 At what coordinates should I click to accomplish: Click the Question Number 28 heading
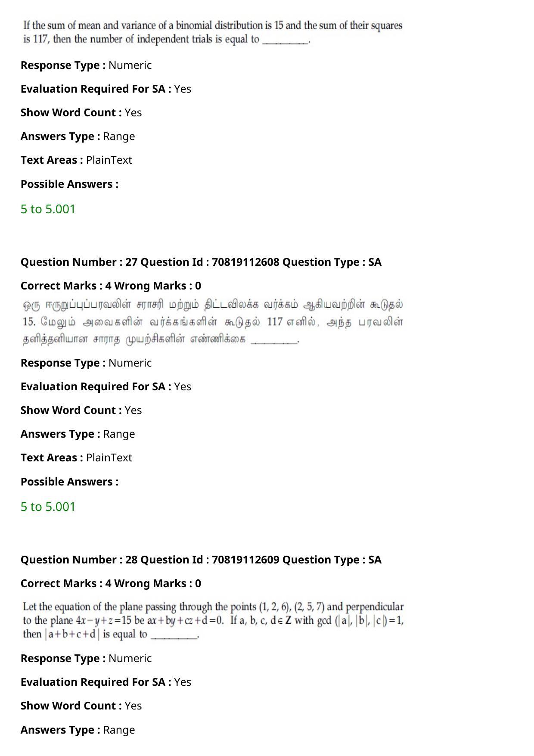79,560
